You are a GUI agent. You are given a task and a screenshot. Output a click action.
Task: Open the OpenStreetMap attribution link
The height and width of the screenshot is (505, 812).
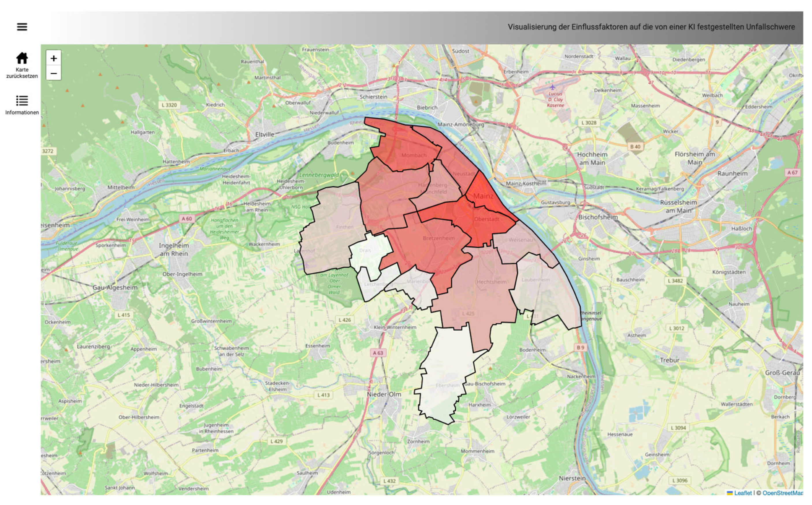pos(783,493)
